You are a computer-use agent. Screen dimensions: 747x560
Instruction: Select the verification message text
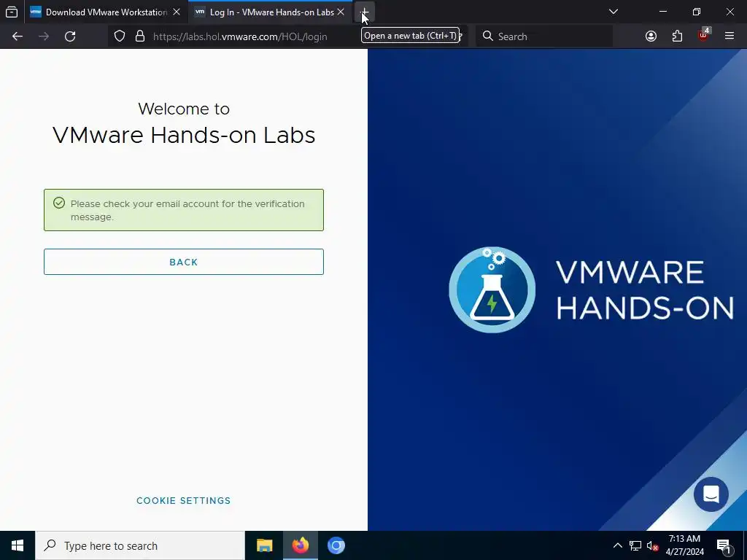(x=187, y=210)
